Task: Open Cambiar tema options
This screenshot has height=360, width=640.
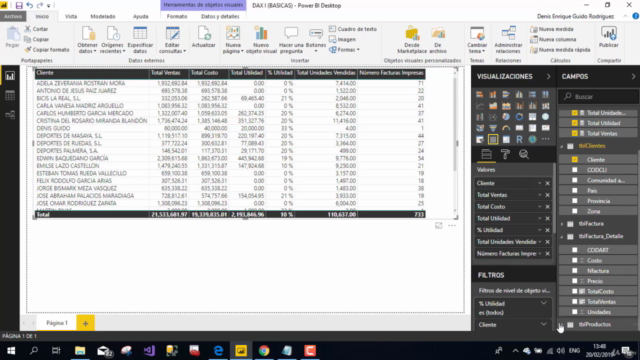Action: coord(477,40)
